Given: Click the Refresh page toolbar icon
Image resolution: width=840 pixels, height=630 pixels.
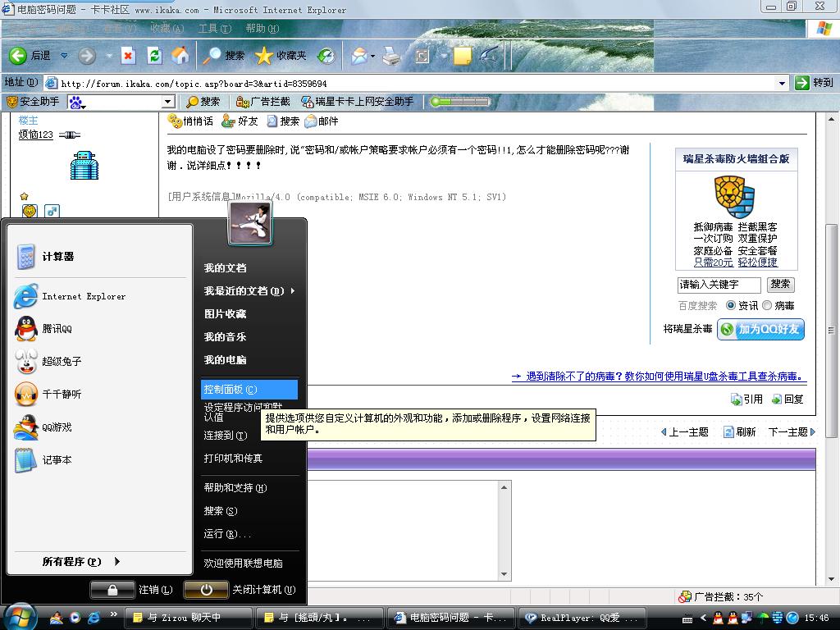Looking at the screenshot, I should pyautogui.click(x=154, y=55).
